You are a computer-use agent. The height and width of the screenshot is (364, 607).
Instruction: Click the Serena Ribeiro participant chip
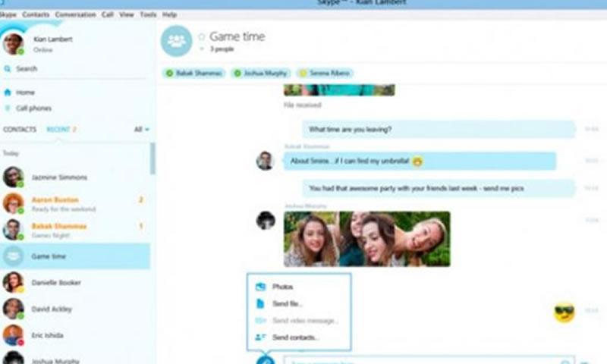click(326, 73)
